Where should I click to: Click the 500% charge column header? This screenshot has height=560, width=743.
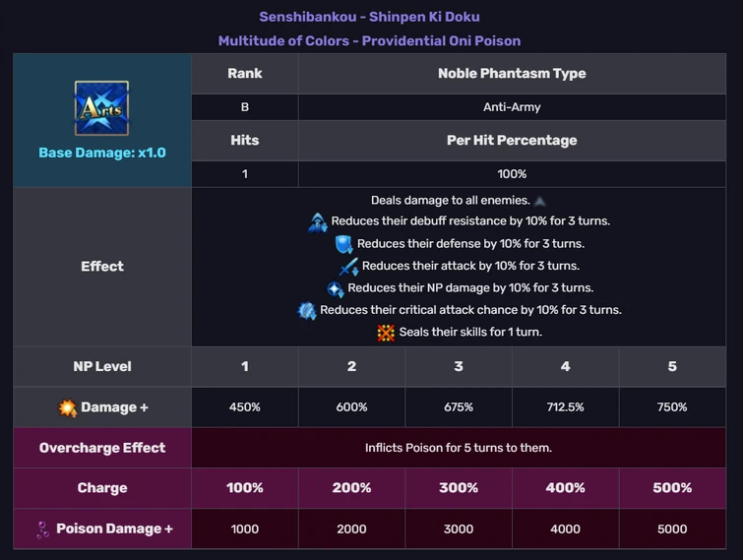point(672,488)
